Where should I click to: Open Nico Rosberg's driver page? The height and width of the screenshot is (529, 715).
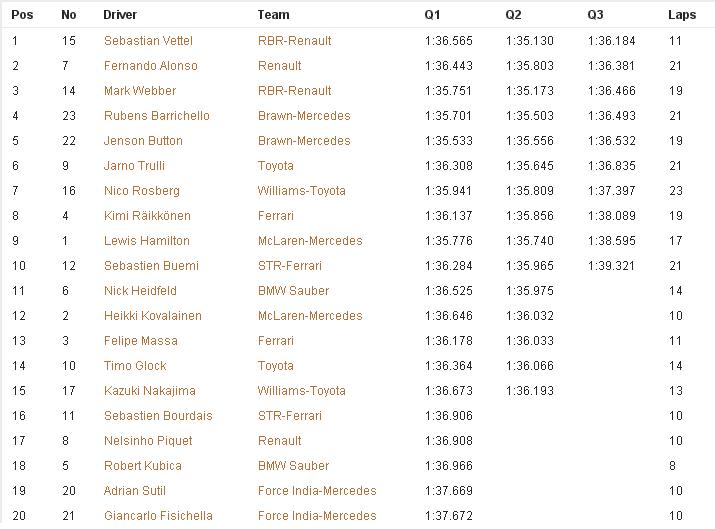[141, 191]
